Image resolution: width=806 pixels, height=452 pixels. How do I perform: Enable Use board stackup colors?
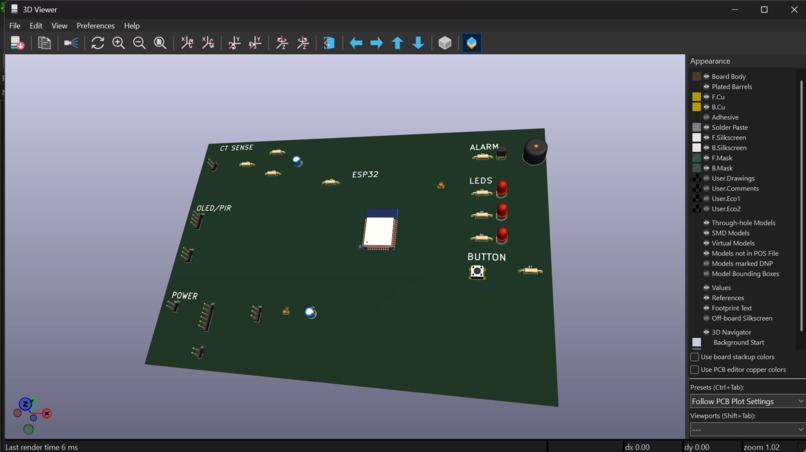tap(694, 356)
